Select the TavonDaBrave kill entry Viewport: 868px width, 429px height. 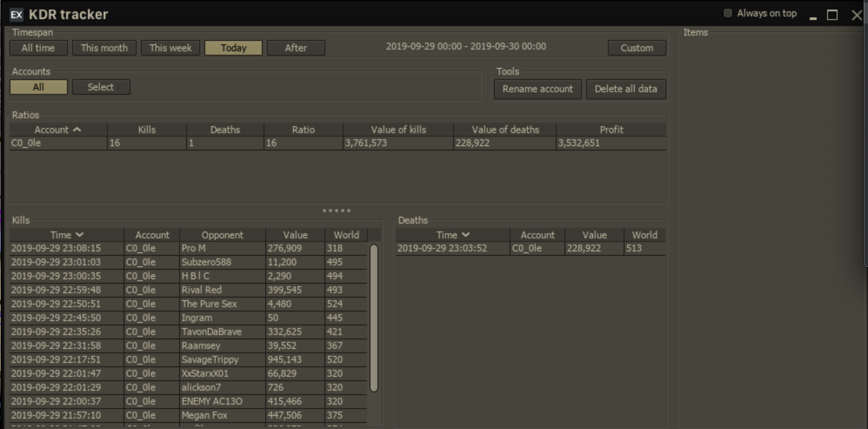tap(188, 332)
